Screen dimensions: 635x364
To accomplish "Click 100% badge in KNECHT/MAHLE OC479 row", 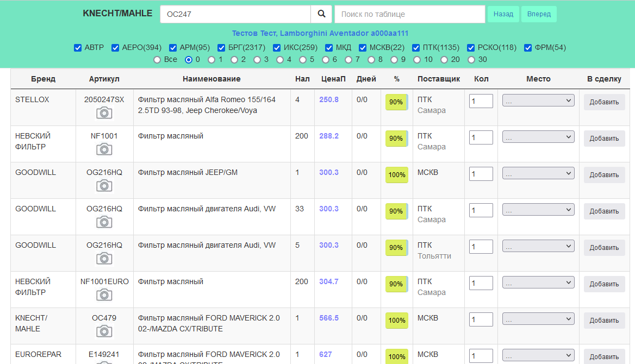I will pyautogui.click(x=397, y=321).
